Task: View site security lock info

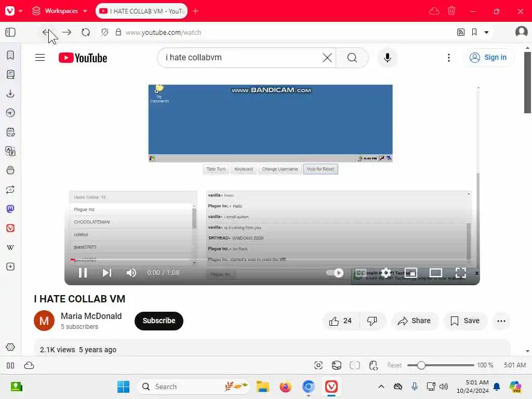Action: pos(118,32)
